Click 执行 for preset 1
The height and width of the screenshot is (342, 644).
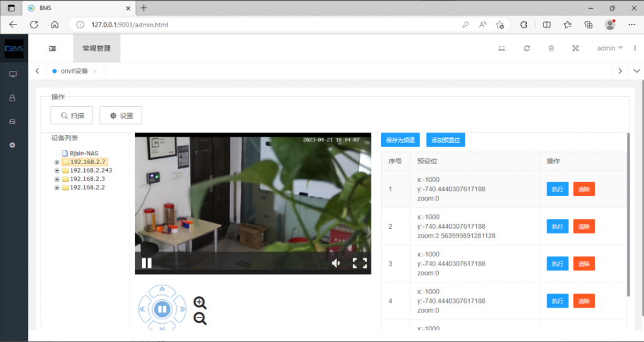coord(557,189)
